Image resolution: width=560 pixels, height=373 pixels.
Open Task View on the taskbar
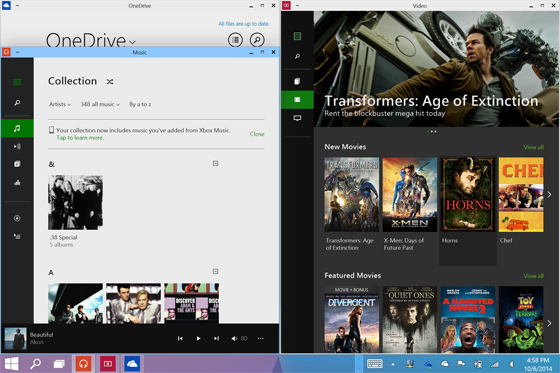[x=59, y=364]
